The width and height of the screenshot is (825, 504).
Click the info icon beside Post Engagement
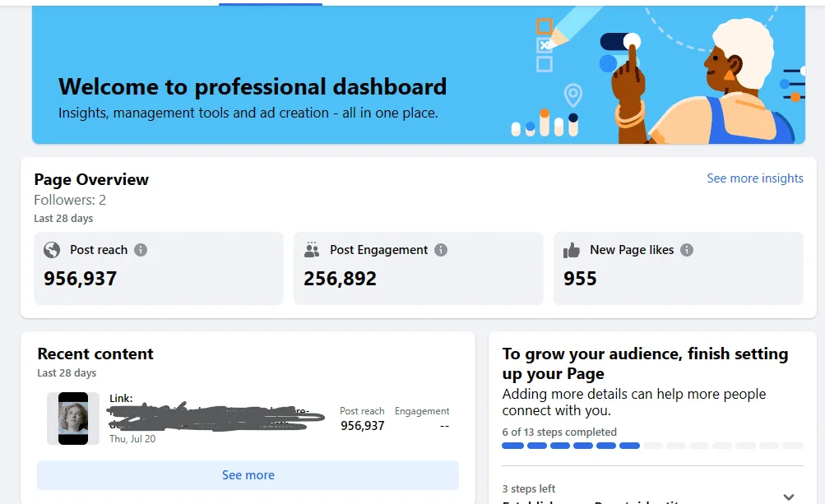click(441, 250)
